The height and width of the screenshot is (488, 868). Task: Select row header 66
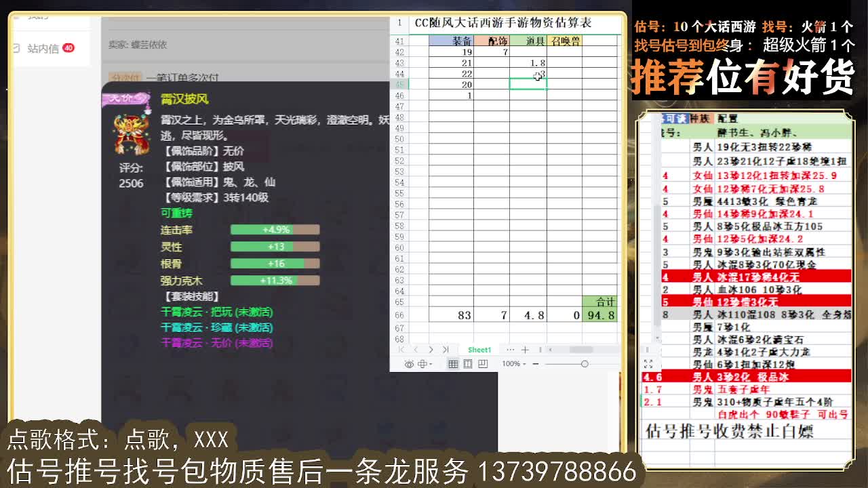[399, 315]
